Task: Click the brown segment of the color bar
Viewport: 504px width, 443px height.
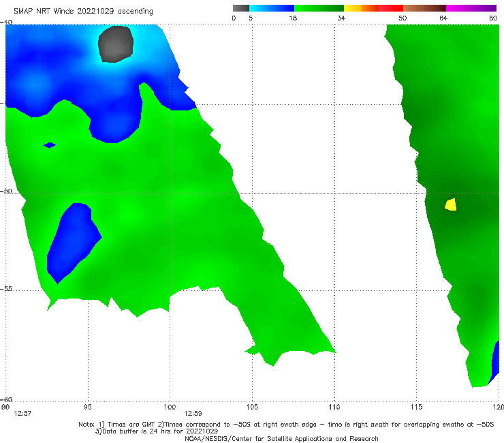Action: [x=424, y=8]
